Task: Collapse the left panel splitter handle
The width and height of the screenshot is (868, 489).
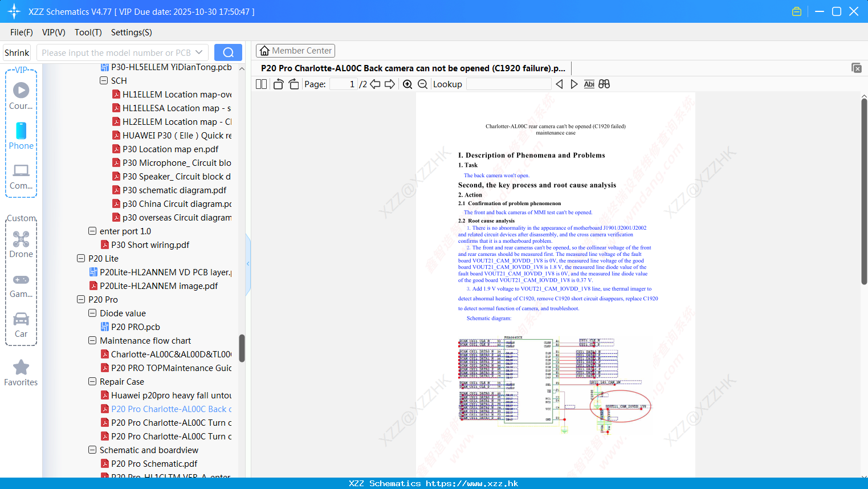Action: 248,264
